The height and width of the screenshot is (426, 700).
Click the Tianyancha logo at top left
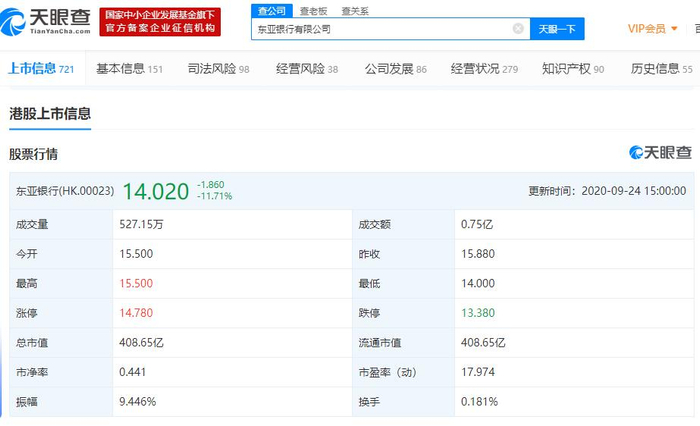[x=48, y=19]
